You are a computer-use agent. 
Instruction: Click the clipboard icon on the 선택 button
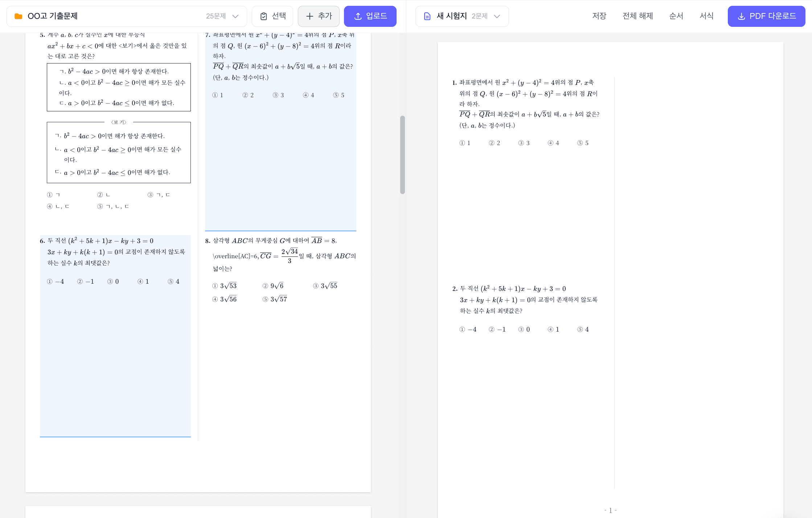(264, 16)
